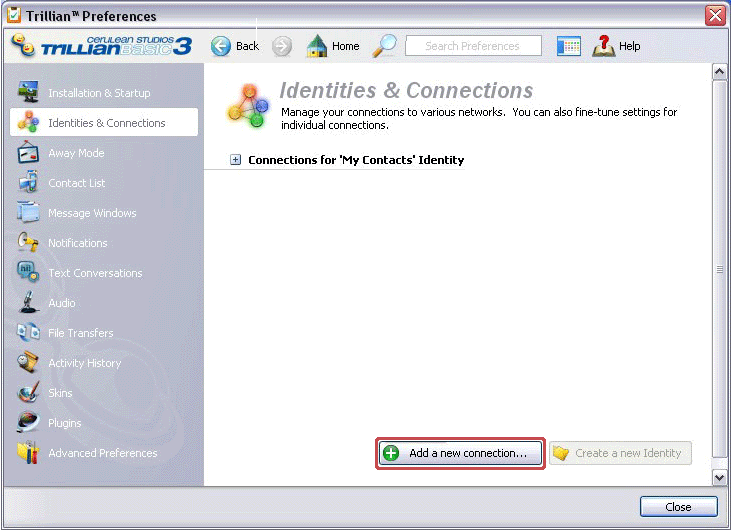Click the blue Back arrow icon
The image size is (732, 530).
click(x=221, y=46)
